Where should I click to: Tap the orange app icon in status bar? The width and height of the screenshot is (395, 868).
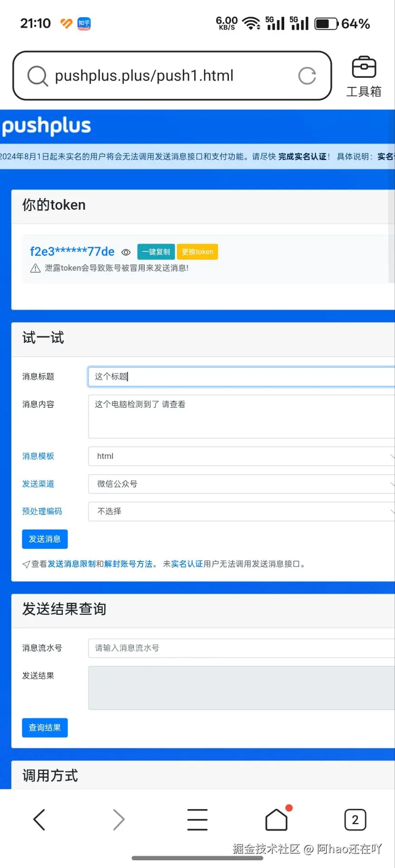point(67,24)
